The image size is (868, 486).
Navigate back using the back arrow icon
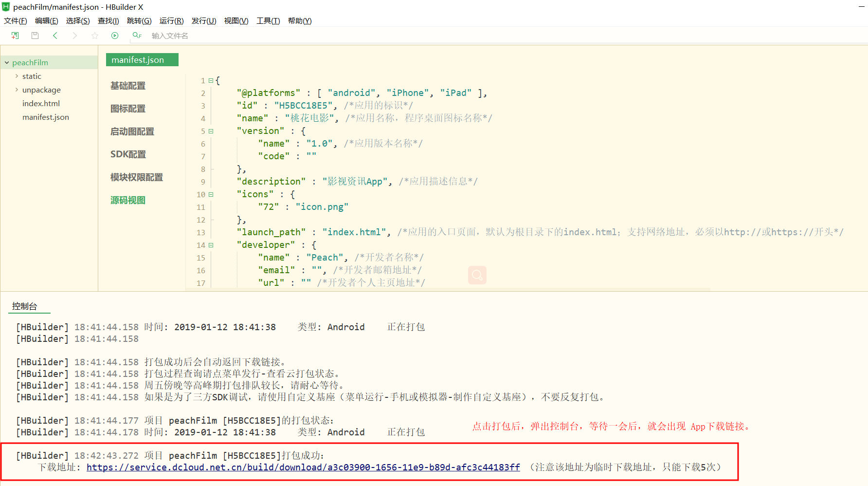click(55, 35)
